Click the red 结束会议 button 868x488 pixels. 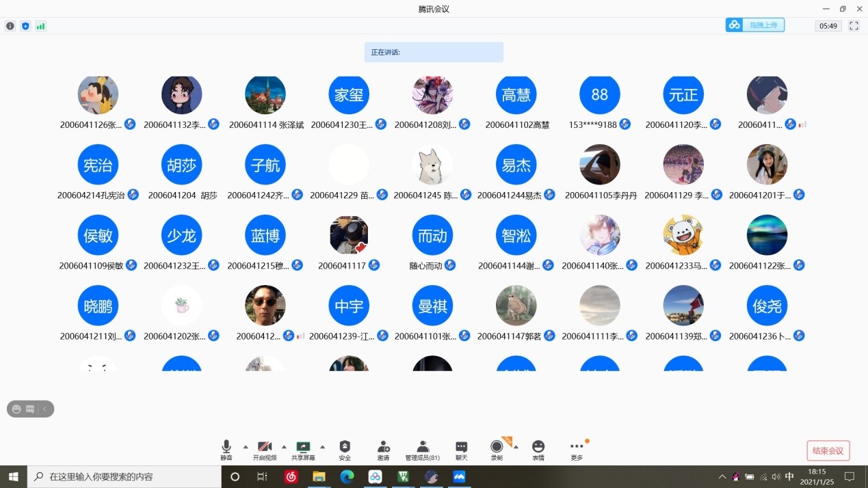click(x=828, y=450)
